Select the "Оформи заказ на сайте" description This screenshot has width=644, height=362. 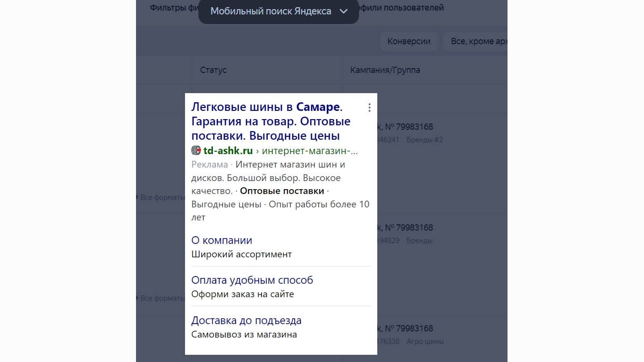pyautogui.click(x=243, y=294)
